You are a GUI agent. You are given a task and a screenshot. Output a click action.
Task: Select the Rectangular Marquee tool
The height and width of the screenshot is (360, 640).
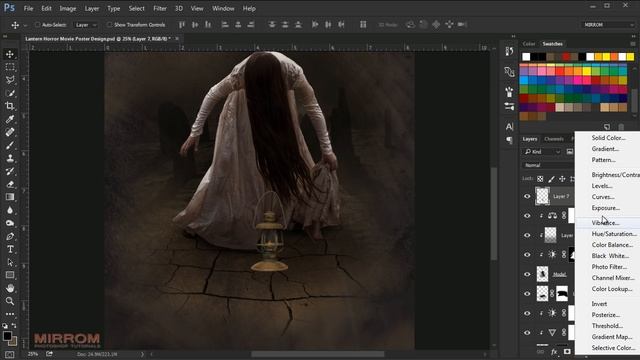(10, 67)
